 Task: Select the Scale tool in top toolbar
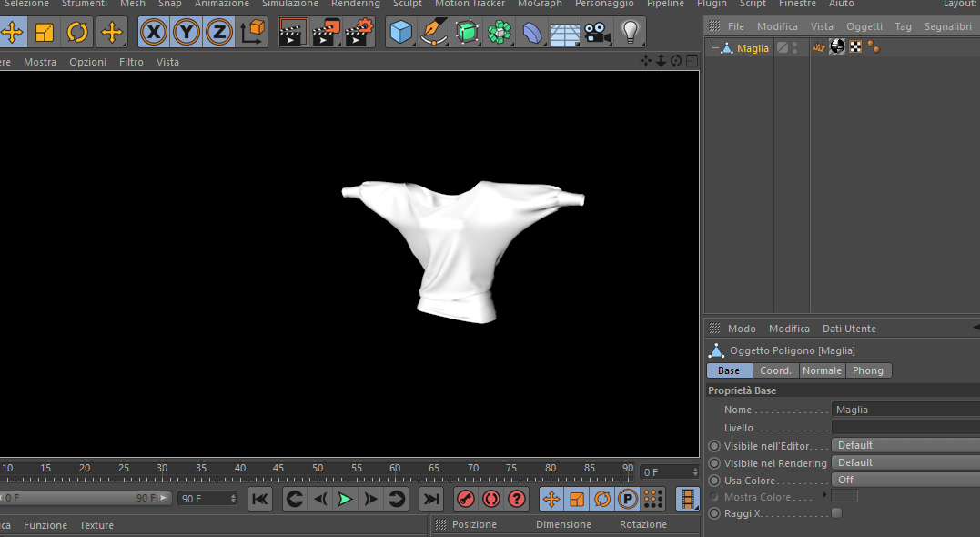pos(45,34)
